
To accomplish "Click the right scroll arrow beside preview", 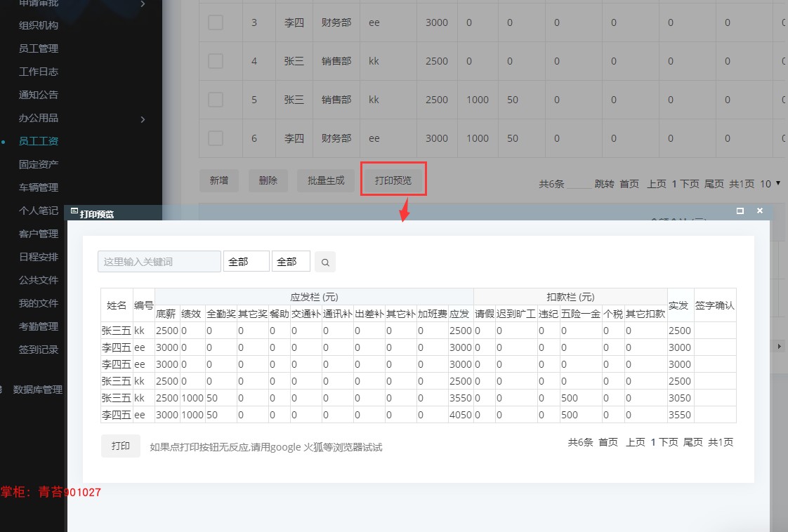I will point(779,346).
